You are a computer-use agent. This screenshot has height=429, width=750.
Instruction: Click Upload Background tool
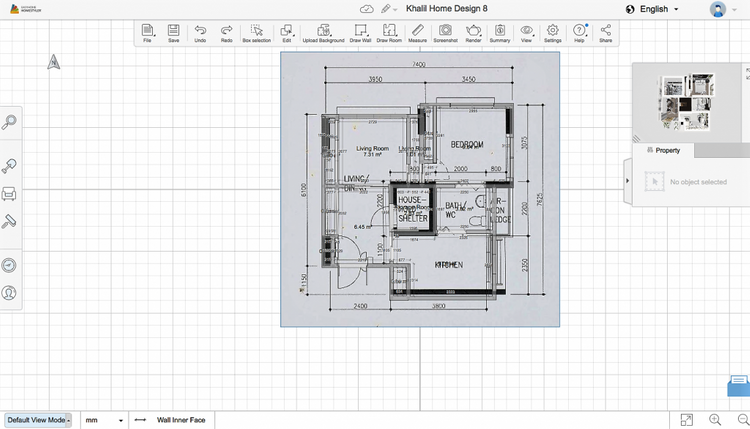tap(323, 33)
